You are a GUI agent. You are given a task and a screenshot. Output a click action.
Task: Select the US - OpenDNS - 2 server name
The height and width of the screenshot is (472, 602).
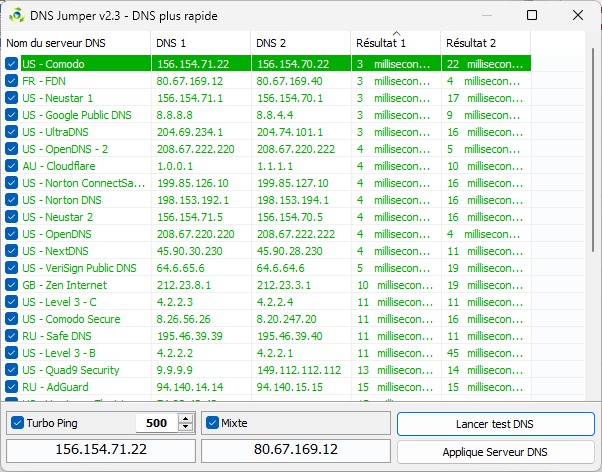[x=65, y=149]
